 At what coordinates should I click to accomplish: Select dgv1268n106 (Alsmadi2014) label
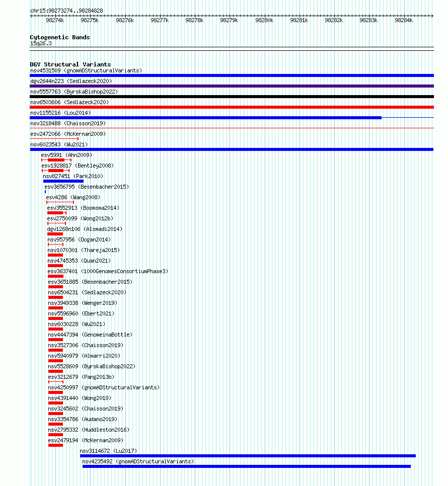point(85,229)
